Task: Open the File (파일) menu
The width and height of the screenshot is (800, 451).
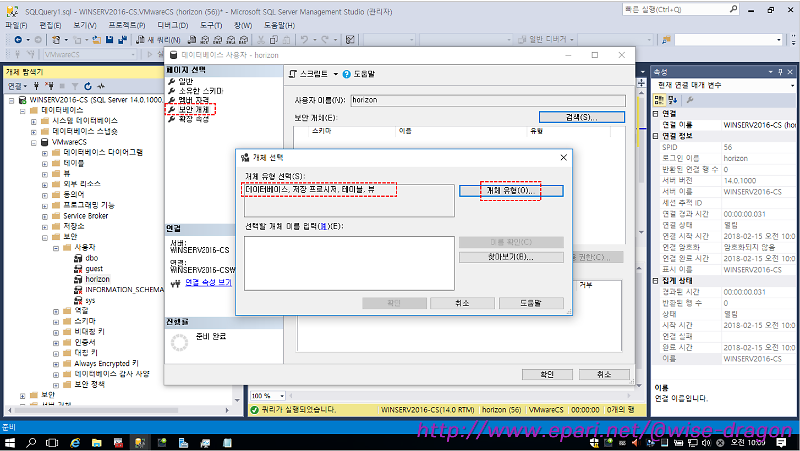Action: 16,25
